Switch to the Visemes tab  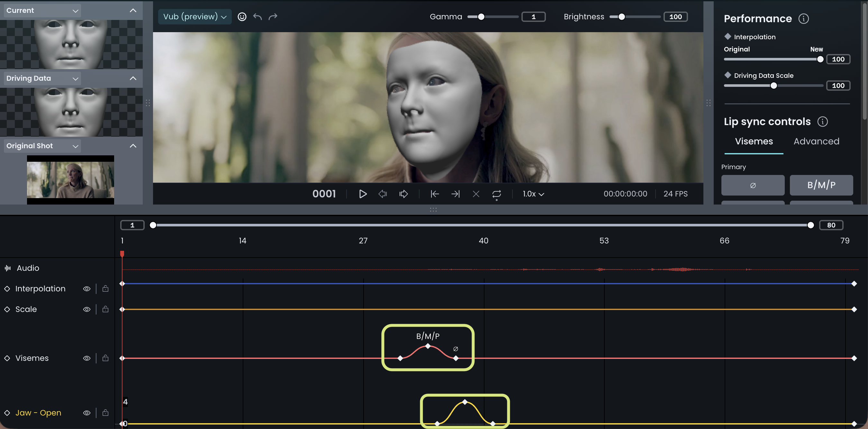pos(754,141)
